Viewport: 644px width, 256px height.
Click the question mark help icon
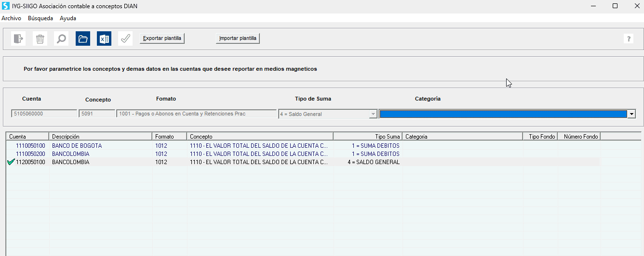coord(629,39)
